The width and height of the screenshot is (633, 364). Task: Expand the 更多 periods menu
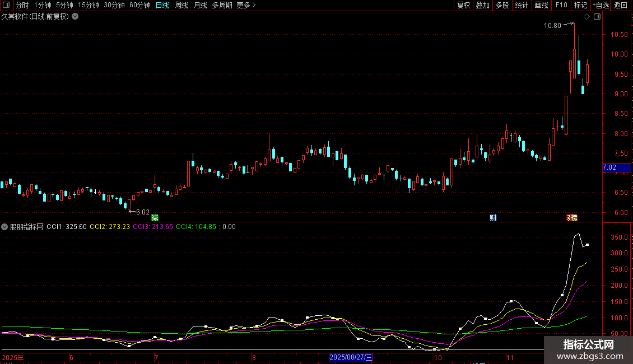(x=246, y=5)
